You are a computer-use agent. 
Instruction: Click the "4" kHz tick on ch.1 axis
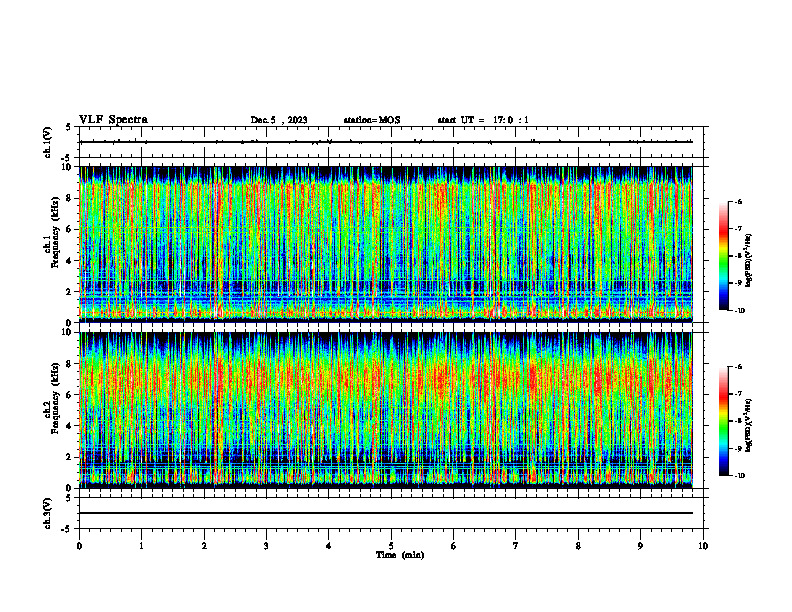pyautogui.click(x=69, y=261)
